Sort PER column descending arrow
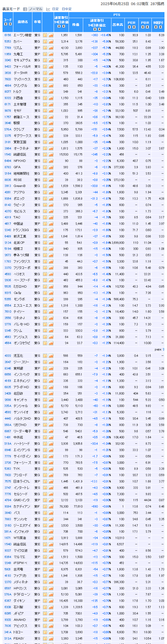 pyautogui.click(x=133, y=27)
